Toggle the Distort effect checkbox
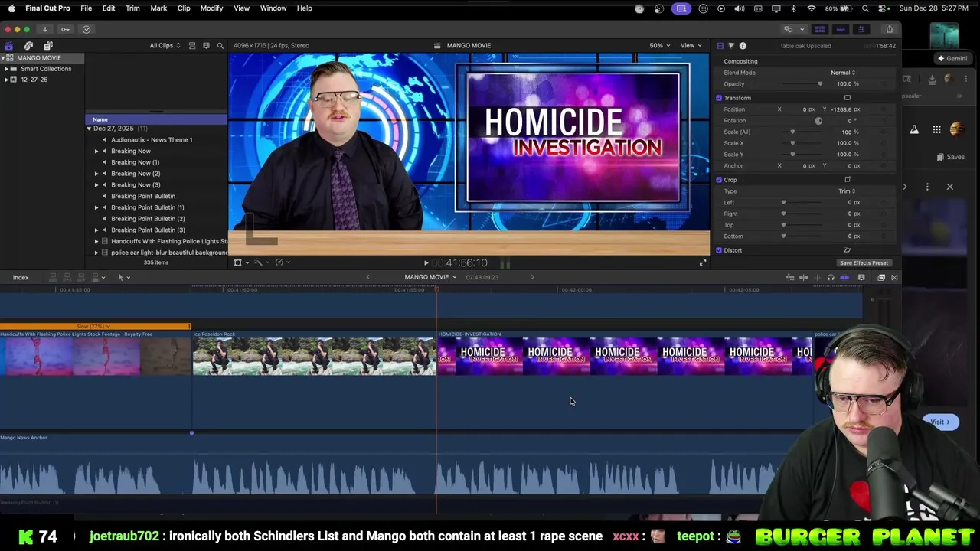The height and width of the screenshot is (551, 980). pyautogui.click(x=719, y=250)
